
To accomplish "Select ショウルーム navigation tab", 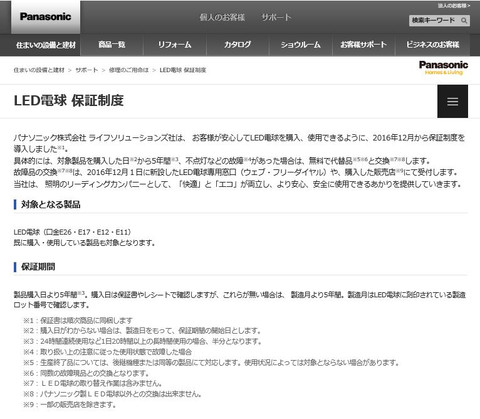I will pos(300,45).
